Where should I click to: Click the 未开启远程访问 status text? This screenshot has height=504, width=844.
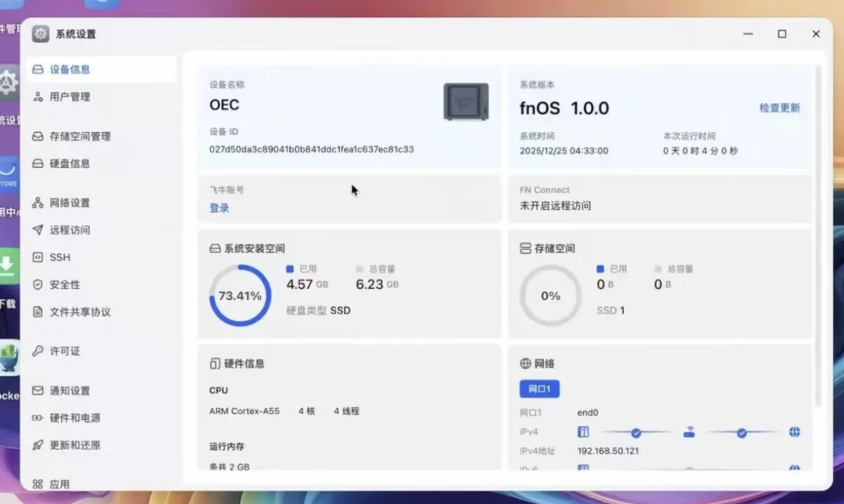click(555, 206)
